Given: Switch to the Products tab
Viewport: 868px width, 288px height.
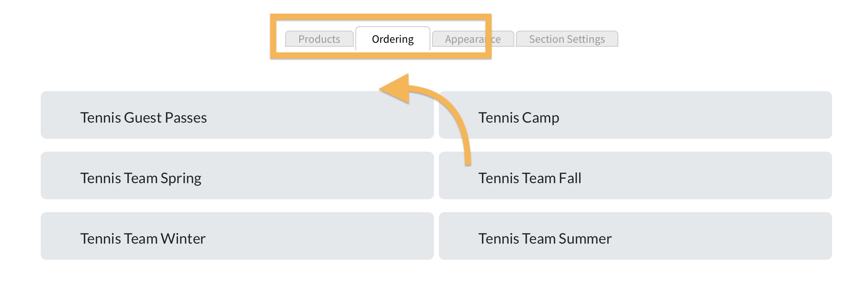Looking at the screenshot, I should [319, 39].
